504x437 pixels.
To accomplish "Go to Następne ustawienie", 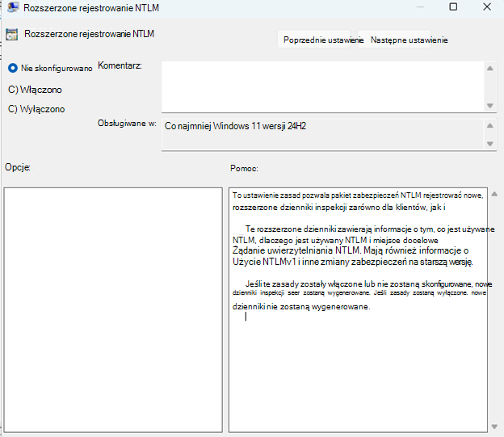I will (x=394, y=40).
